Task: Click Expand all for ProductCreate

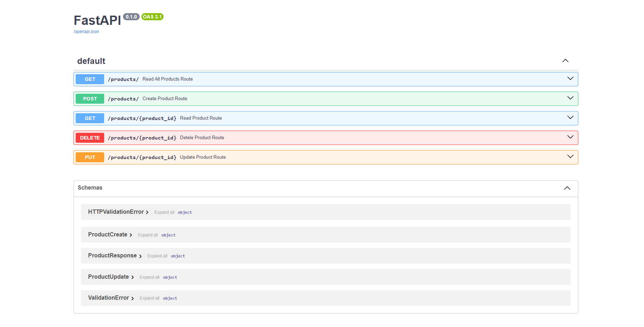Action: pyautogui.click(x=148, y=235)
